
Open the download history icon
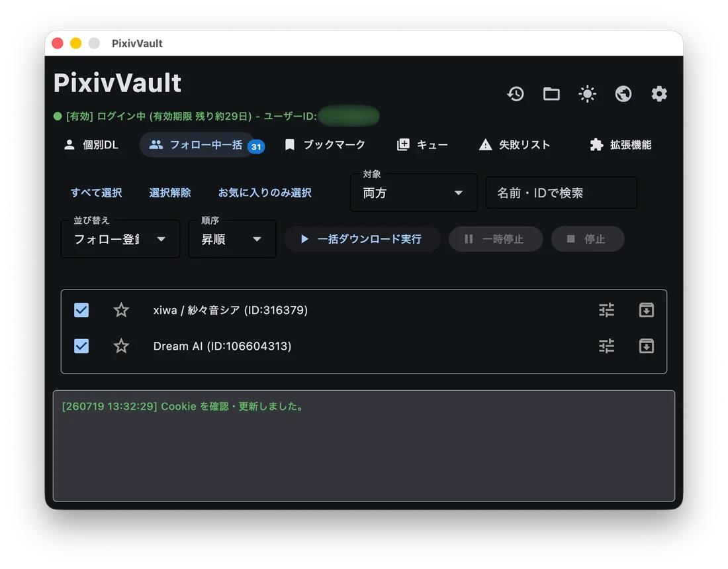point(516,94)
